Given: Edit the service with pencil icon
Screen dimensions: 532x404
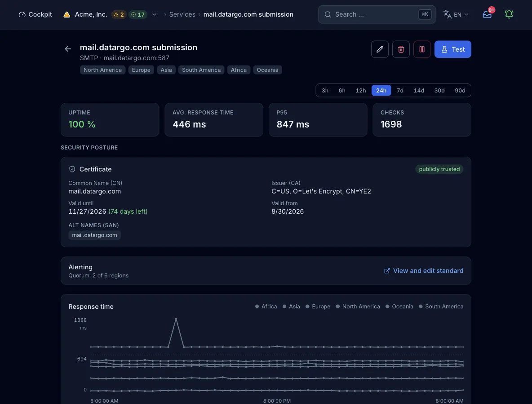Looking at the screenshot, I should [x=380, y=49].
